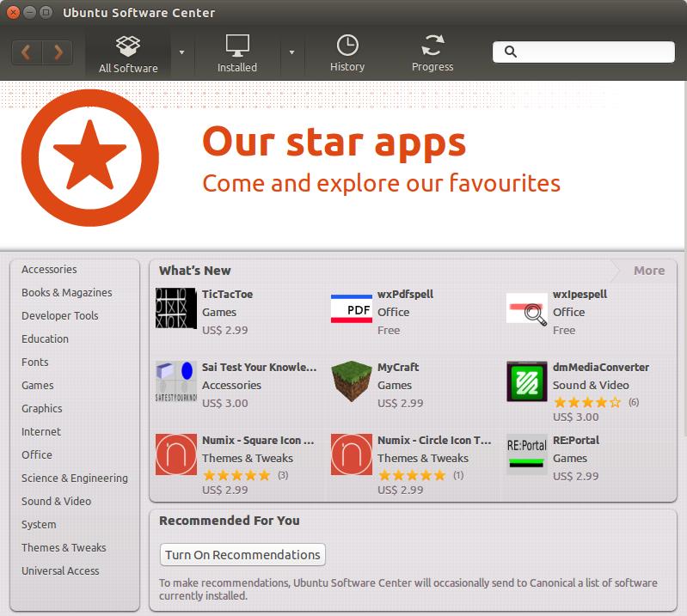Image resolution: width=687 pixels, height=616 pixels.
Task: Open the Themes & Tweaks category
Action: click(64, 547)
